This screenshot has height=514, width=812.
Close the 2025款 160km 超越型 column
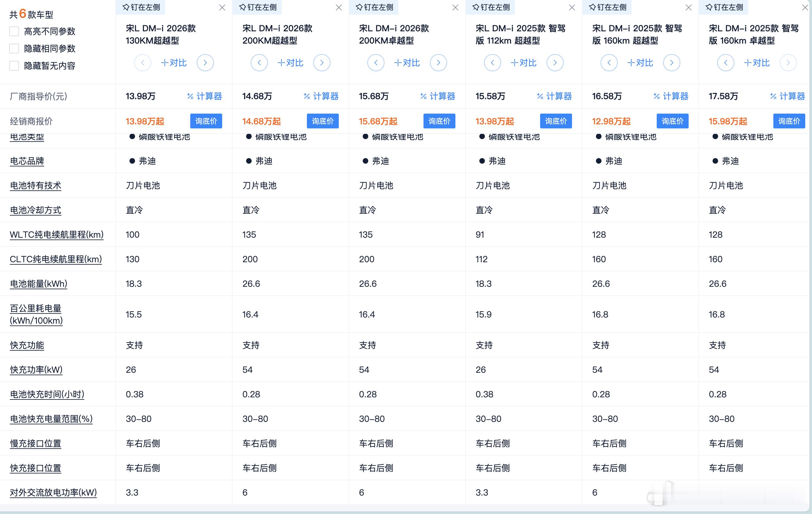click(688, 7)
